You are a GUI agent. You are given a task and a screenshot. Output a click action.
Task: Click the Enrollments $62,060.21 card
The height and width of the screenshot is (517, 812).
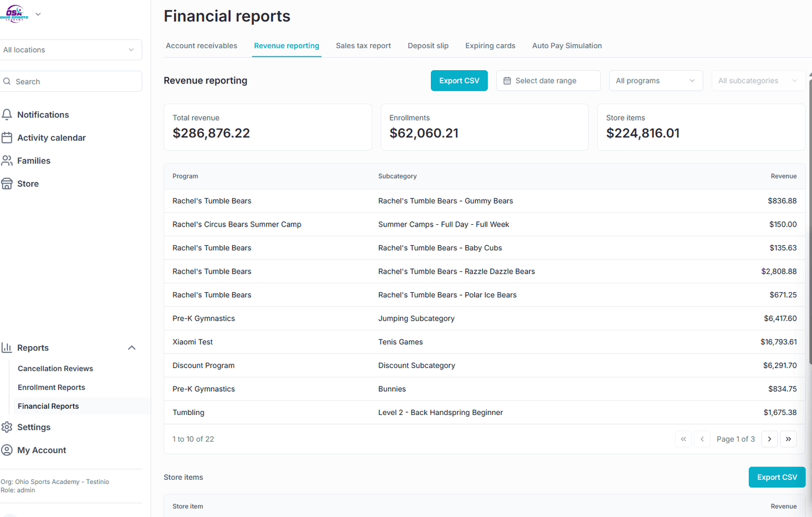484,127
